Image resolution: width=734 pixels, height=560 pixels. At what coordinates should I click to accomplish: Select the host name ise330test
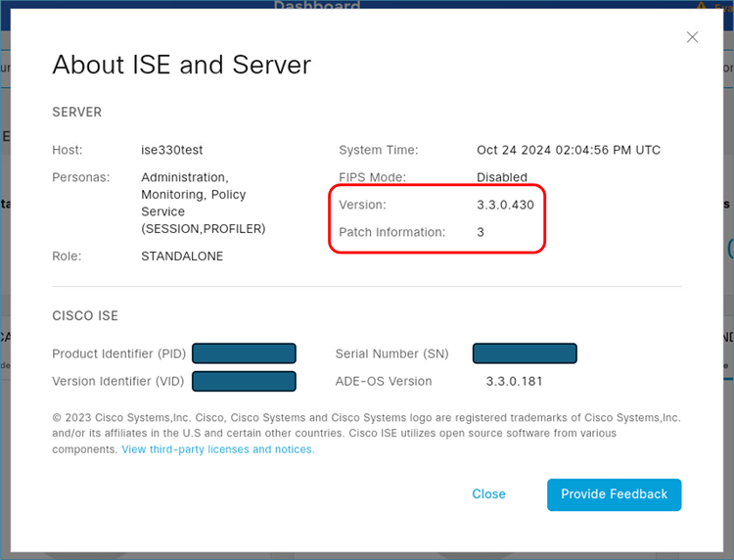pyautogui.click(x=172, y=150)
